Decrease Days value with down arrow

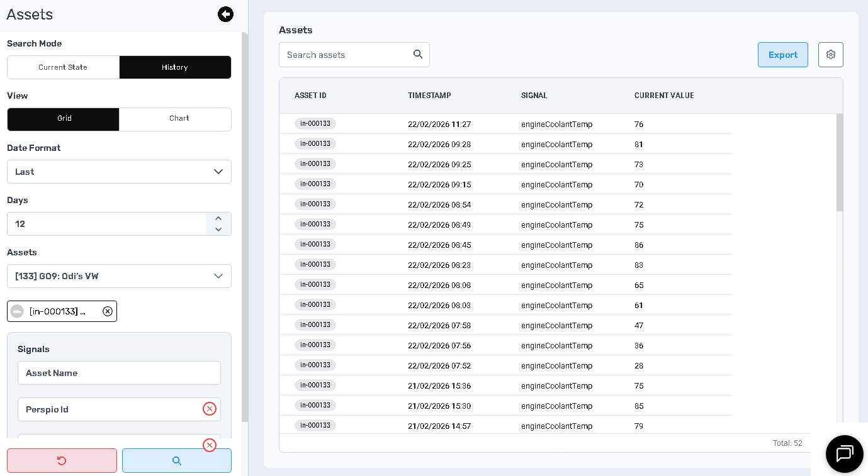click(x=218, y=230)
